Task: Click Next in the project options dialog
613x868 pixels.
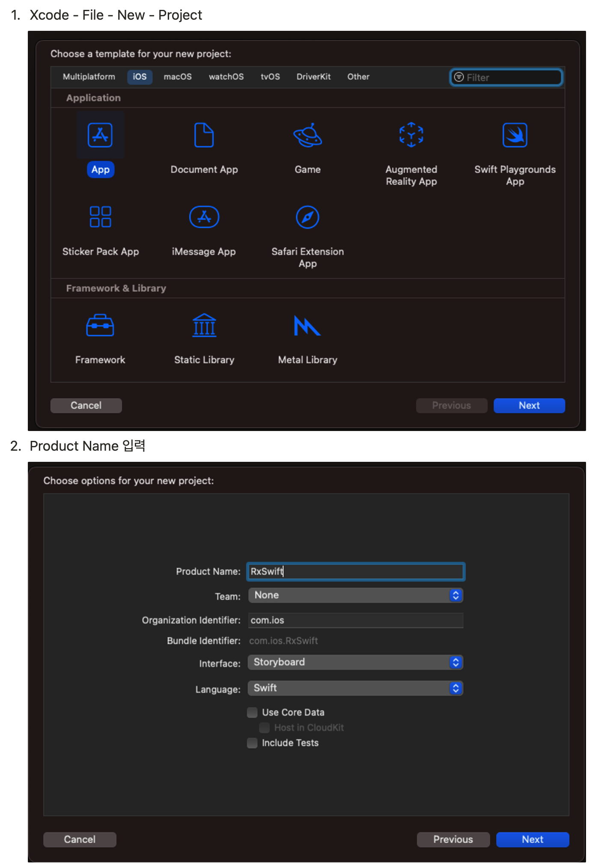Action: [x=533, y=839]
